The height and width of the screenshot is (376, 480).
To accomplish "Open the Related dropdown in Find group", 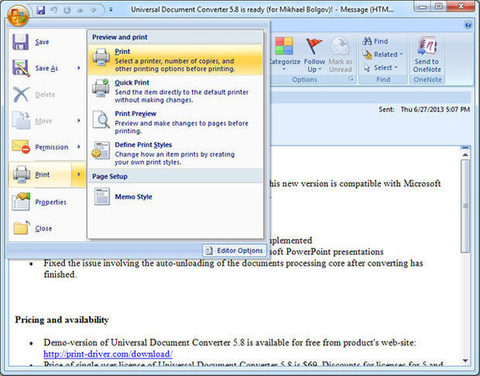I will [383, 54].
